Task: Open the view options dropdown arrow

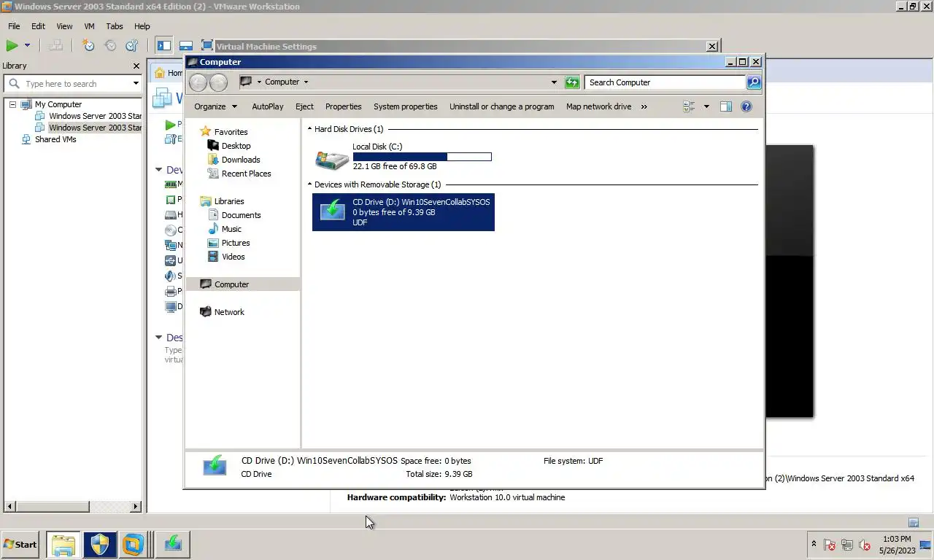Action: [x=706, y=106]
